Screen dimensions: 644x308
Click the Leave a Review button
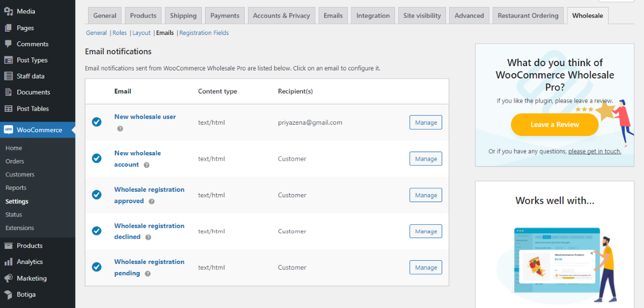(x=554, y=125)
